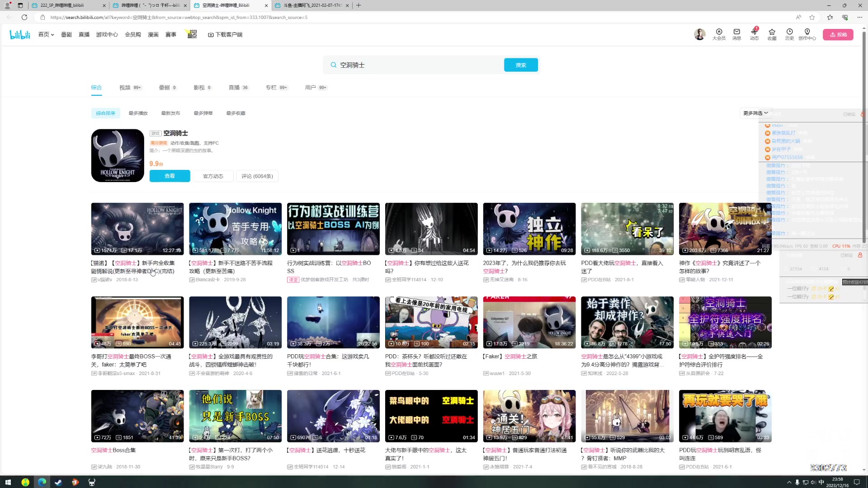Click the browser back arrow
868x488 pixels.
9,17
